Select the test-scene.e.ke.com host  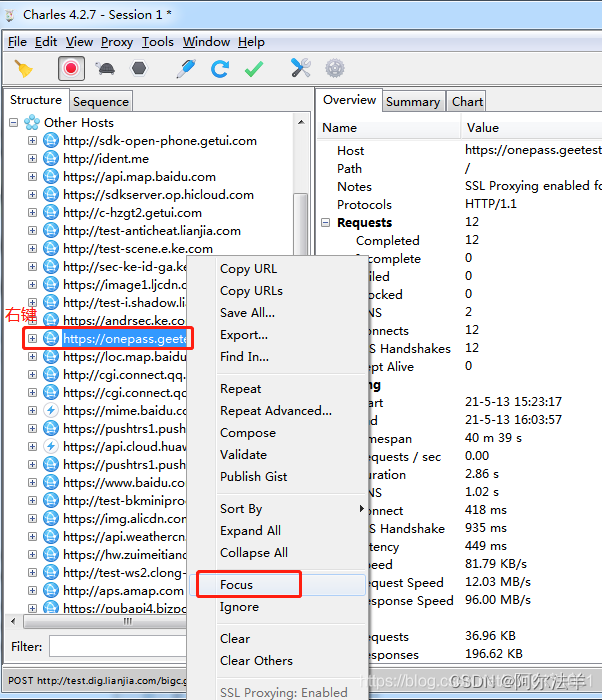point(138,249)
